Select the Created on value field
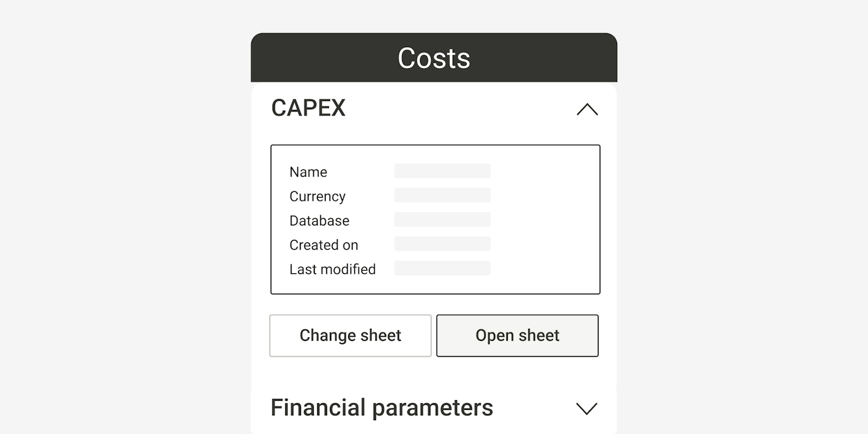Viewport: 868px width, 434px height. click(442, 244)
